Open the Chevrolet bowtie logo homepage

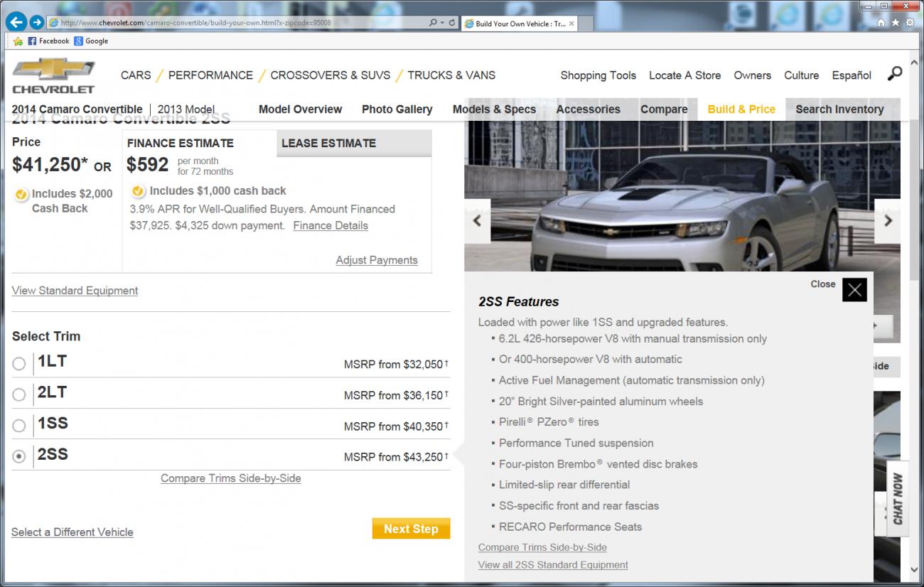(53, 75)
